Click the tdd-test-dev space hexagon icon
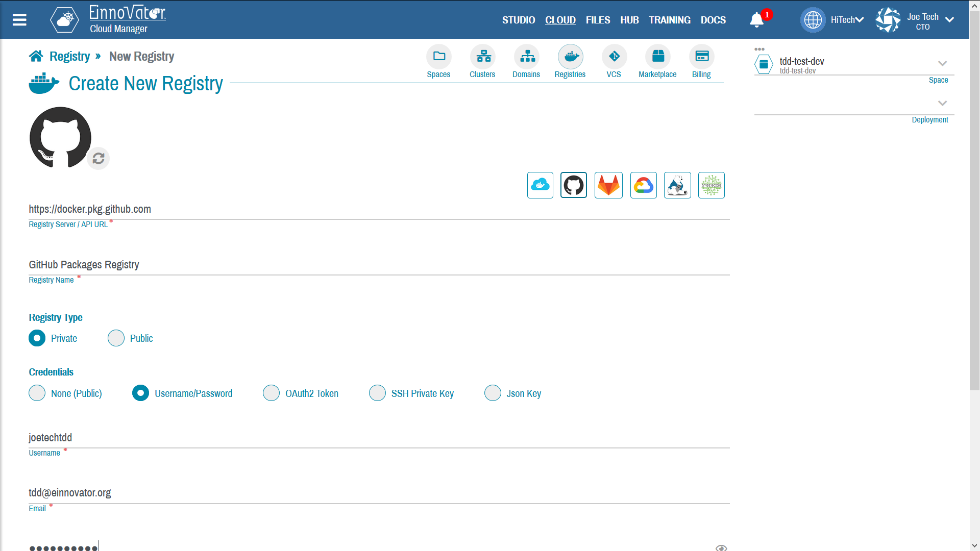The image size is (980, 551). [764, 64]
